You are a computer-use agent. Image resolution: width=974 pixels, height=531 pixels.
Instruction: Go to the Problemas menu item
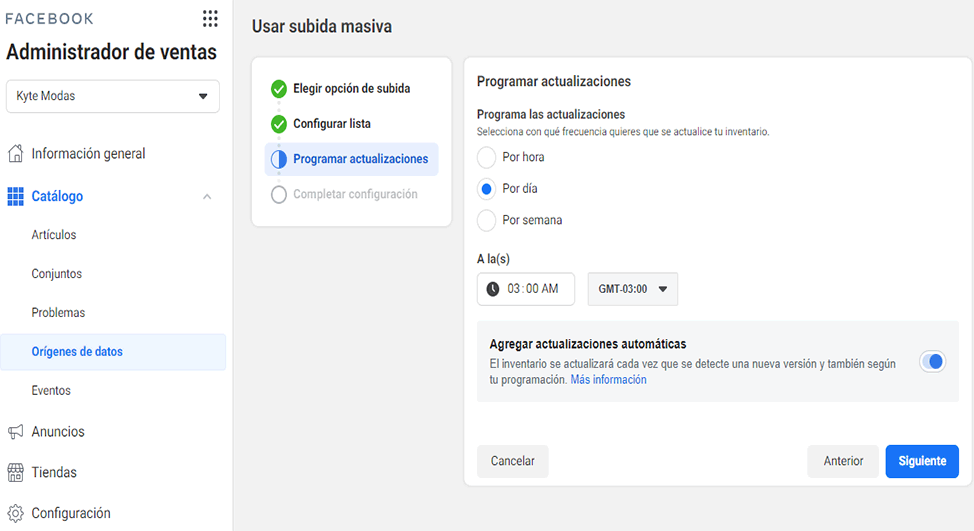pyautogui.click(x=58, y=312)
